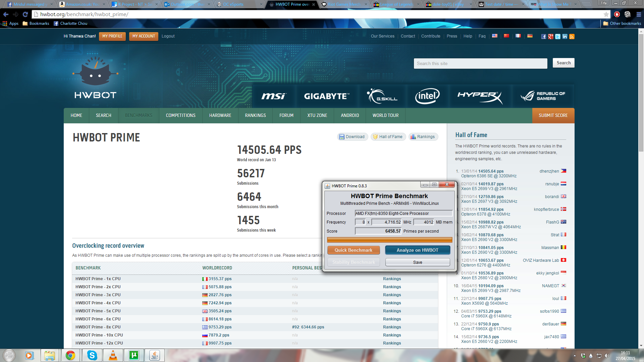The height and width of the screenshot is (362, 644).
Task: Open the Apps grid shortcut in bookmarks bar
Action: click(10, 23)
